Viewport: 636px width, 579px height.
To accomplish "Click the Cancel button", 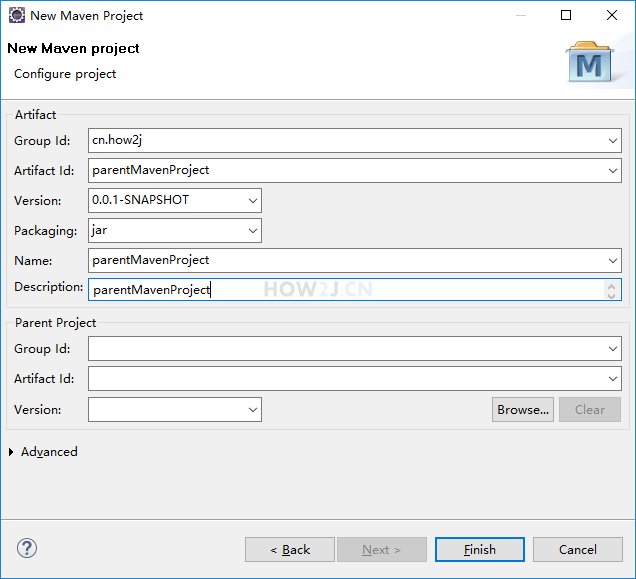I will click(x=578, y=549).
